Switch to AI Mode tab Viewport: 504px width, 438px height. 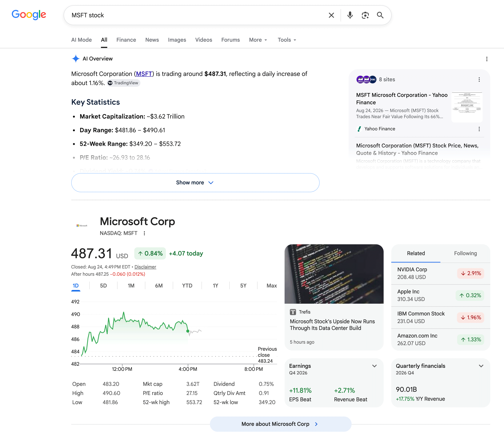(82, 40)
